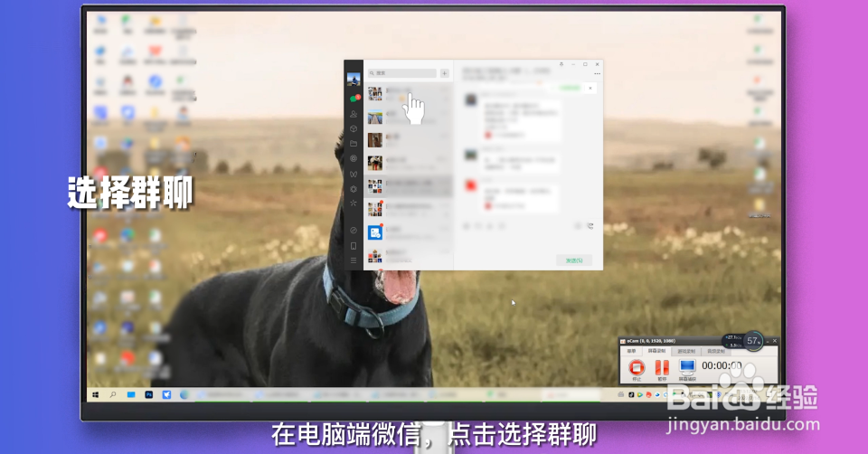Switch to the 音频录制 tab in oCam
The height and width of the screenshot is (454, 868).
tap(716, 351)
